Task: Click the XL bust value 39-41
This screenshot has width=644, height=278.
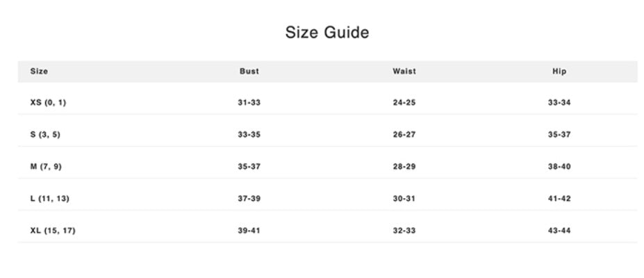Action: [x=249, y=231]
